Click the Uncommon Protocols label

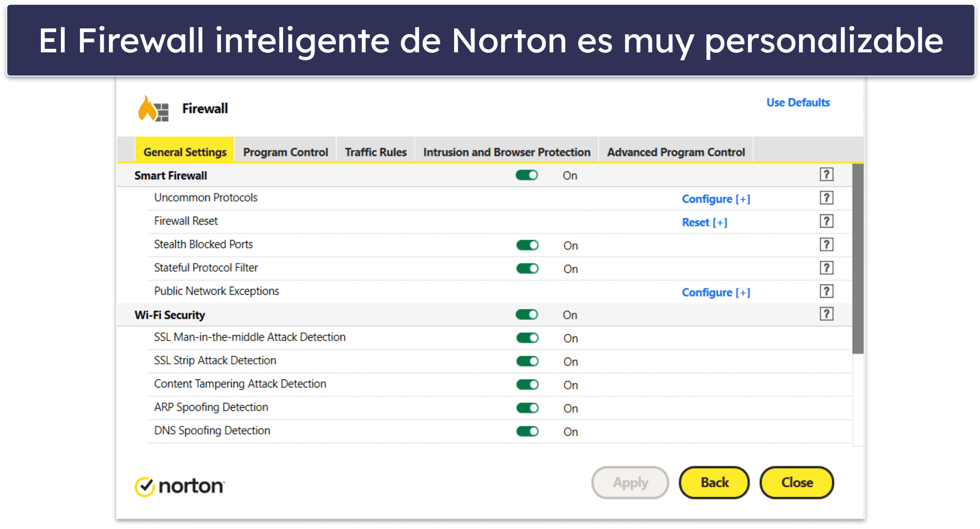click(x=205, y=197)
